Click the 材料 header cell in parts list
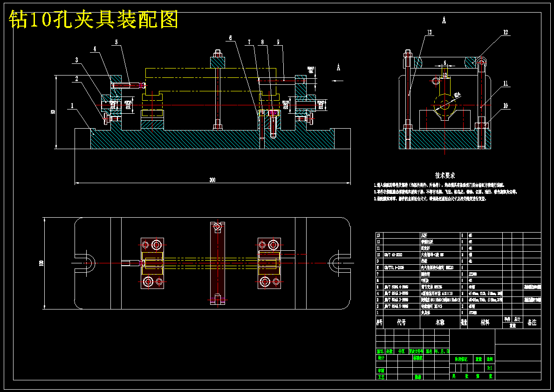 (x=485, y=323)
